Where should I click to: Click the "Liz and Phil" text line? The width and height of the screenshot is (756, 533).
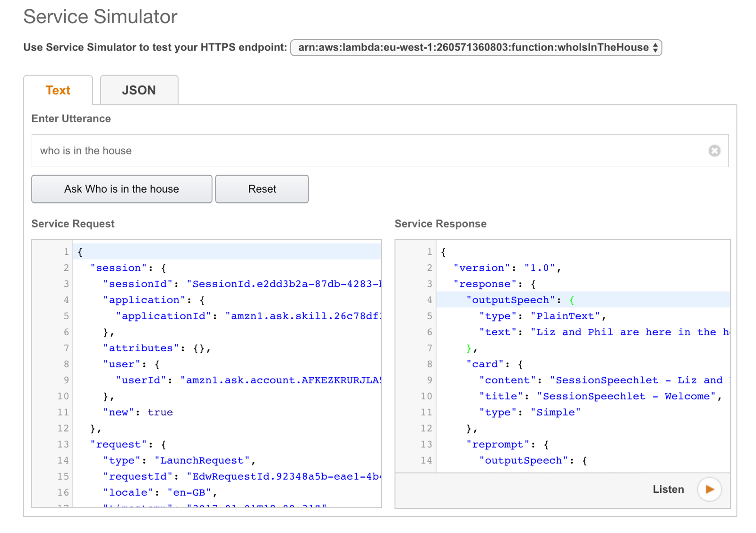[x=604, y=332]
